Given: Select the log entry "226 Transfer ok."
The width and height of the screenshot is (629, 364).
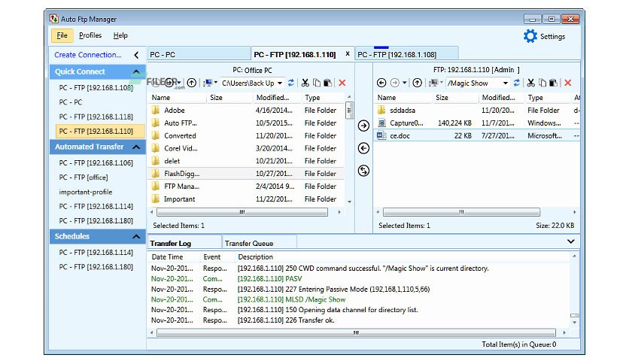Looking at the screenshot, I should coord(360,320).
